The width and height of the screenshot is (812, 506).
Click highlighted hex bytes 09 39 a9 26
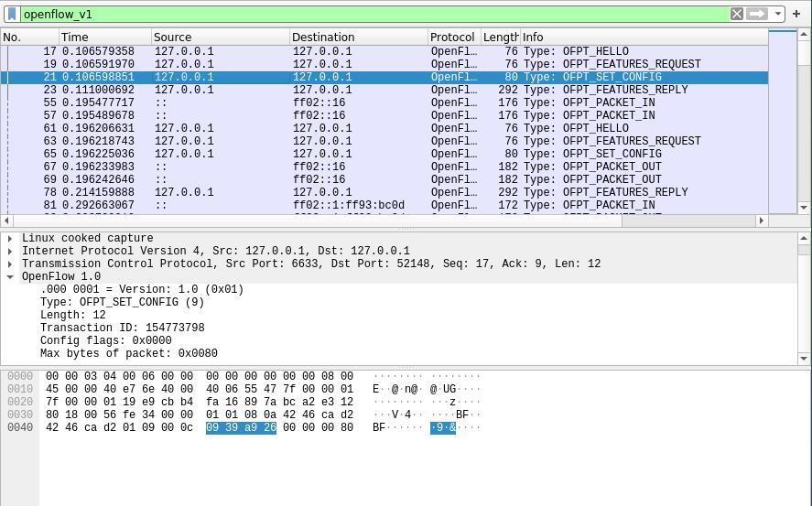pos(241,428)
